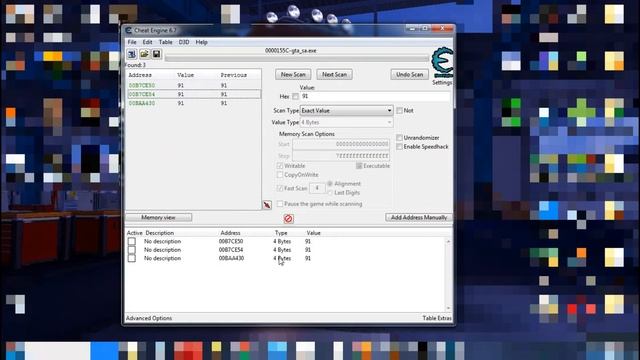640x360 pixels.
Task: Enable Speedhack checkbox
Action: pos(400,147)
